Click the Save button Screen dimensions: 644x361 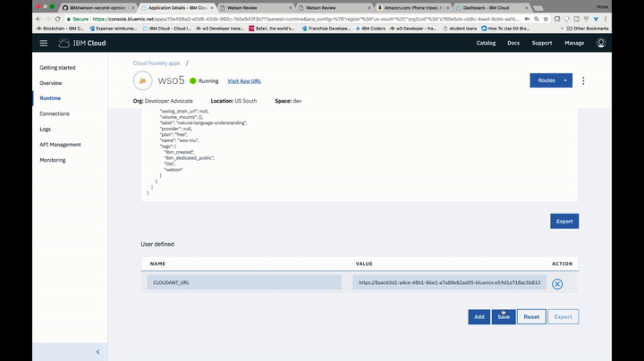pyautogui.click(x=504, y=316)
